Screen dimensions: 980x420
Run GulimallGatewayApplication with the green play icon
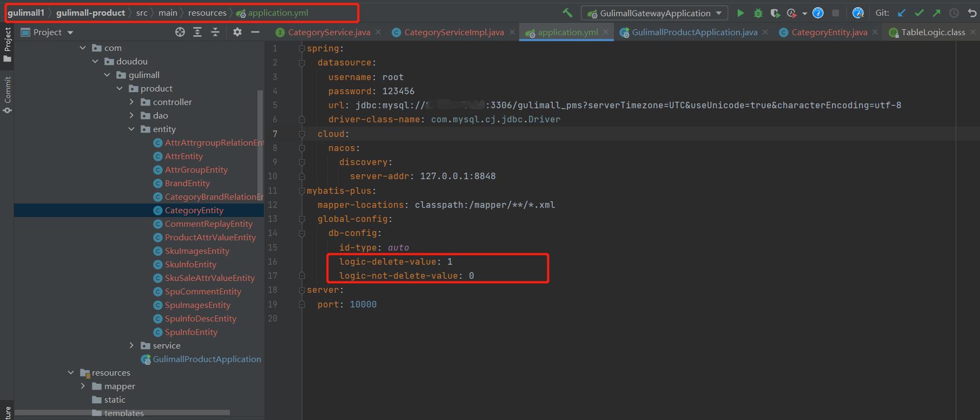[741, 13]
